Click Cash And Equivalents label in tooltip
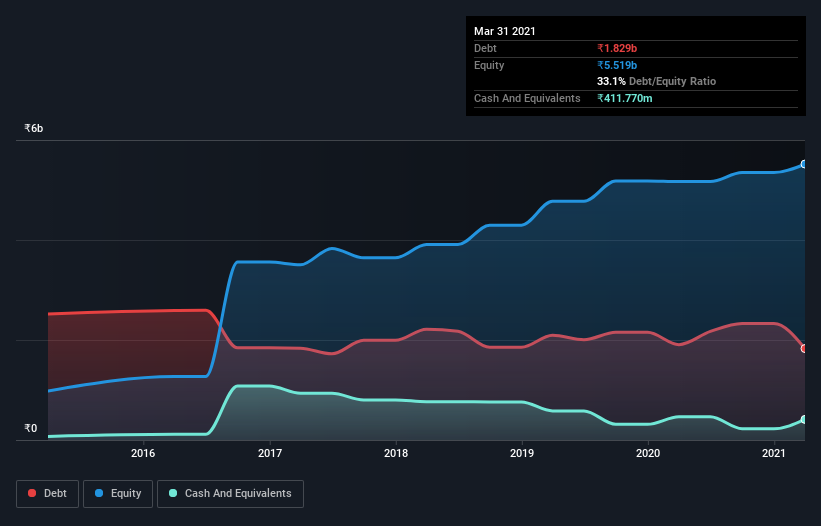 [527, 98]
